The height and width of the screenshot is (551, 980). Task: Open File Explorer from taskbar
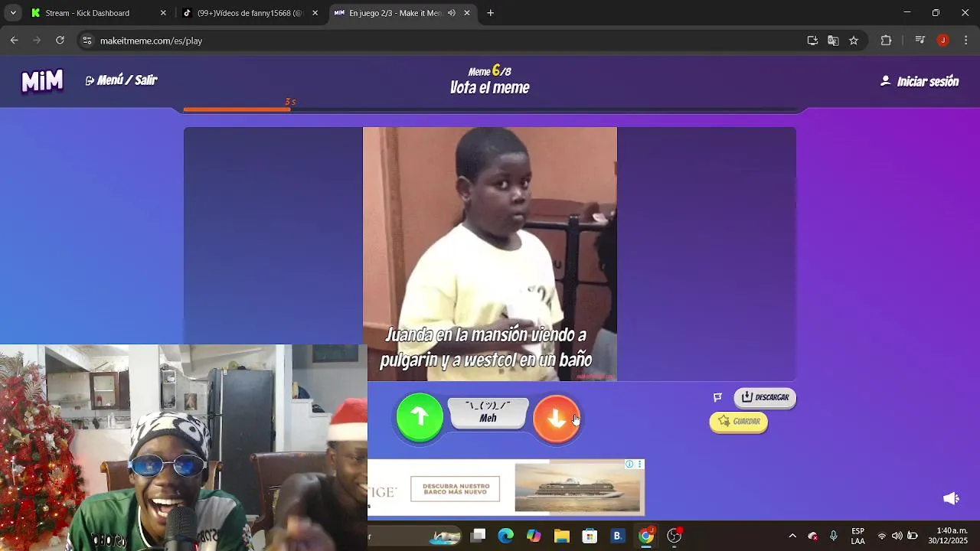562,536
